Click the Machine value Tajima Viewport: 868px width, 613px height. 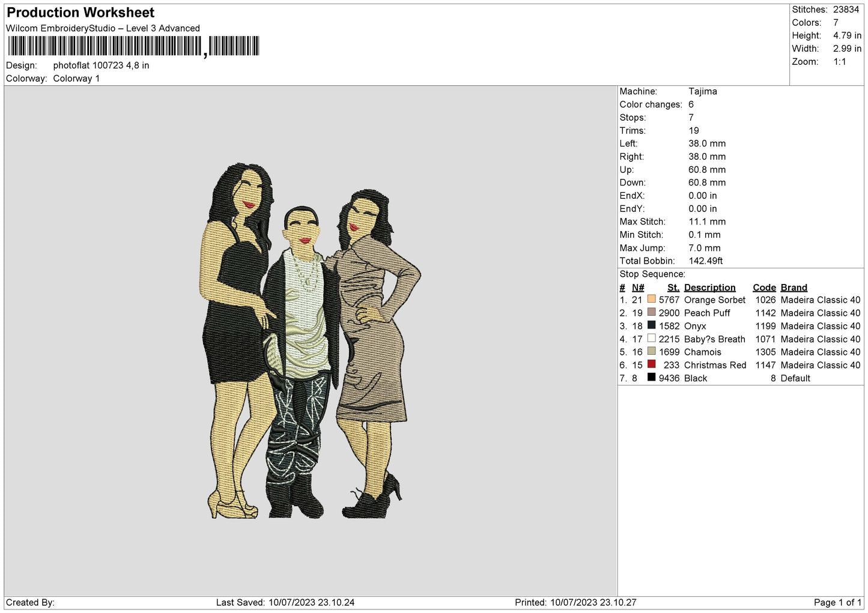(703, 91)
